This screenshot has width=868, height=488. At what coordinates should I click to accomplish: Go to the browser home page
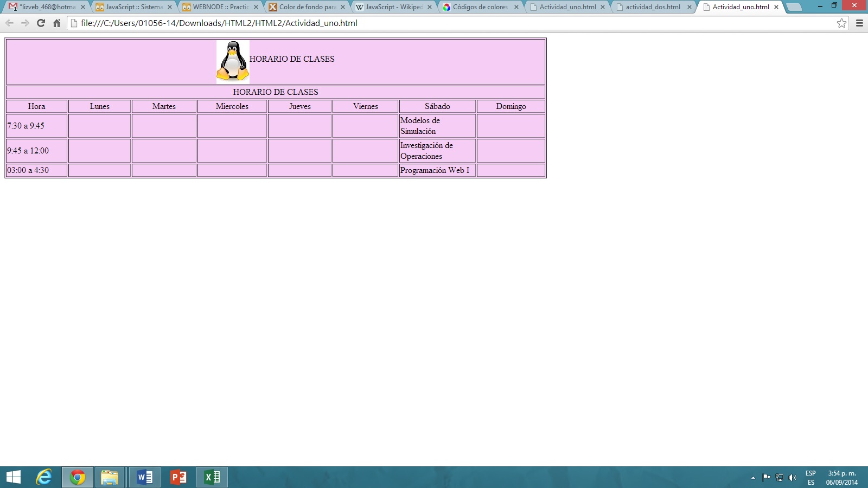56,23
